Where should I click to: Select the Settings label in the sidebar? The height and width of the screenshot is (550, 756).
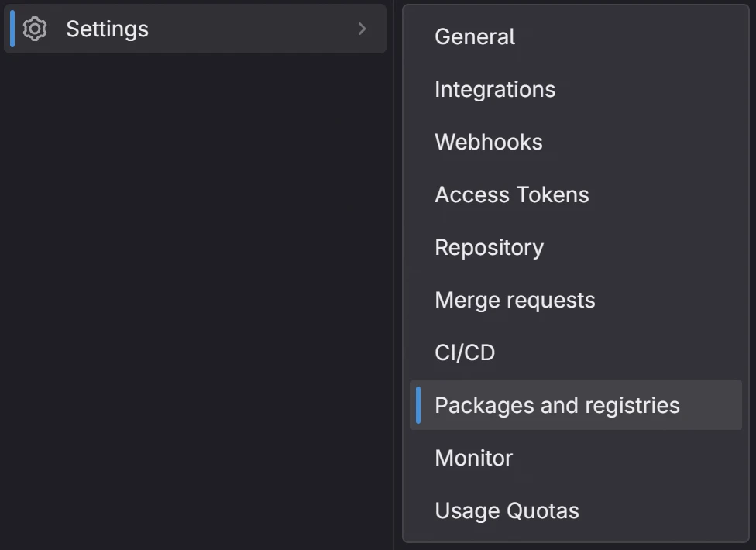pyautogui.click(x=107, y=29)
